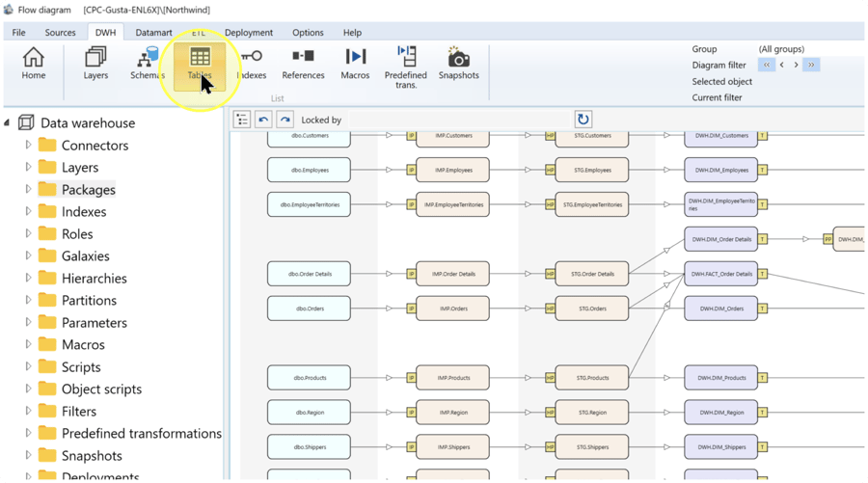Go to previous diagram filter
Image resolution: width=868 pixels, height=483 pixels.
[781, 65]
